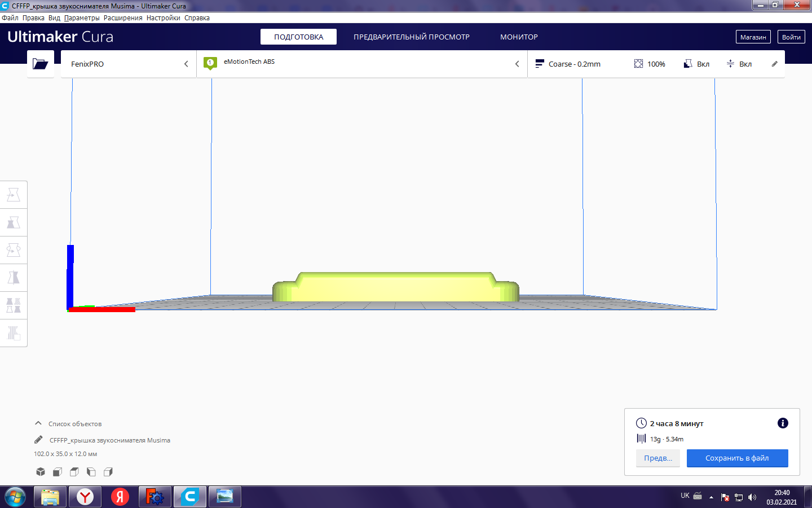Screen dimensions: 812x508
Task: Open the red gear app on taskbar
Action: tap(155, 497)
